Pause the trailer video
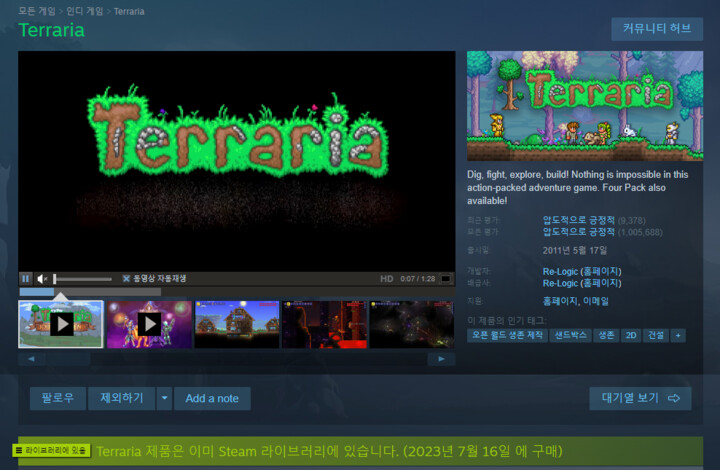Screen dimensions: 720x470 26,278
